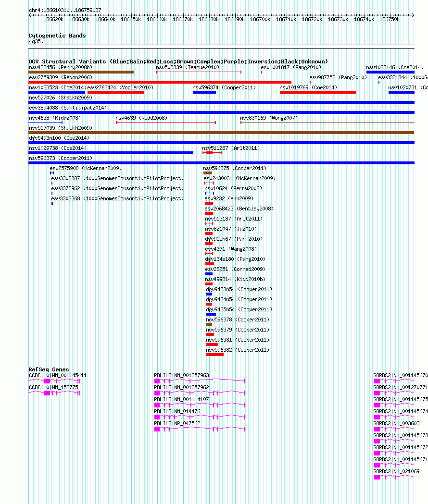This screenshot has height=504, width=428.
Task: Open nsv527026 (Shaikh2009) variant label
Action: (x=61, y=98)
